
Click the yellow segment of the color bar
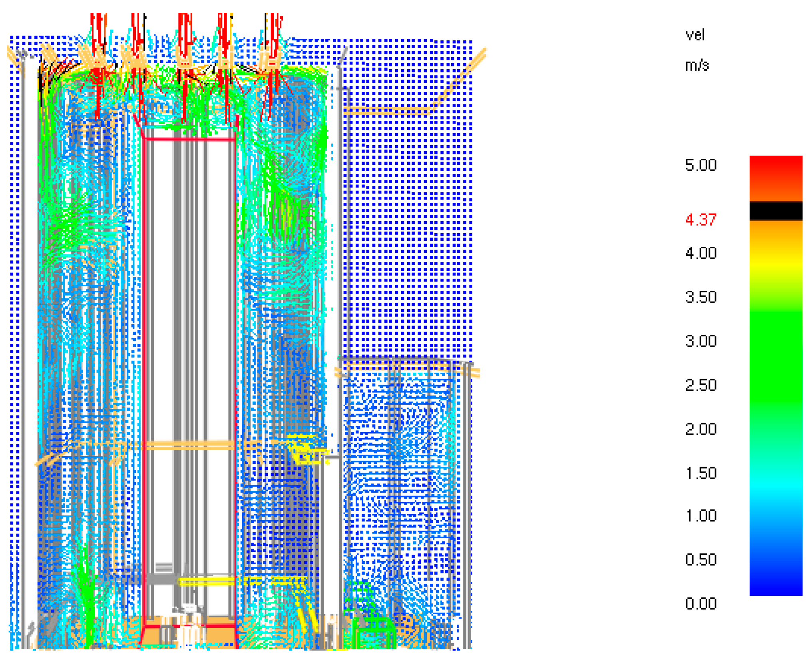[776, 264]
